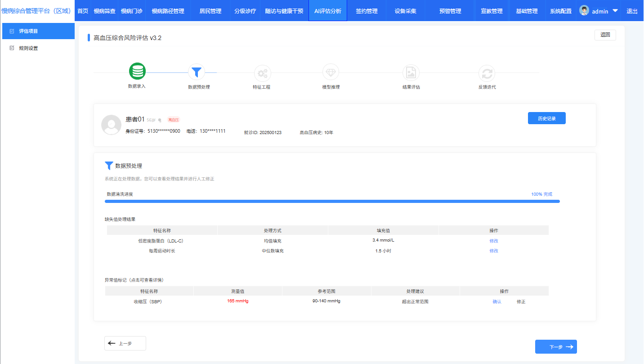Expand the admin account dropdown arrow
The height and width of the screenshot is (364, 644).
tap(615, 11)
